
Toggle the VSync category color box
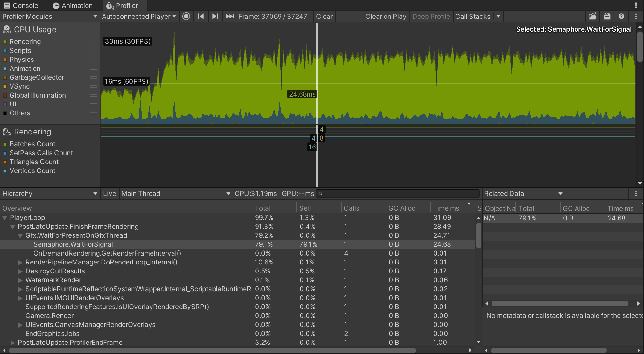pos(5,86)
